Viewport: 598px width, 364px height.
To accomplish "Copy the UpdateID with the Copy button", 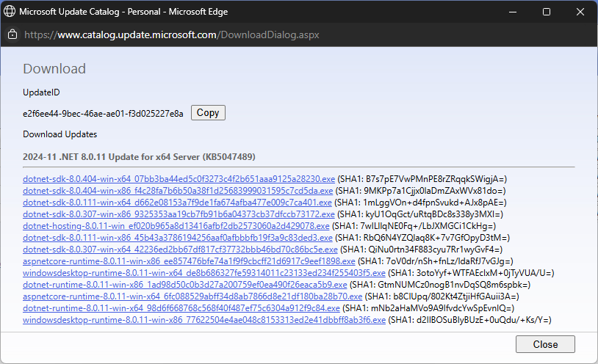I will pos(208,113).
